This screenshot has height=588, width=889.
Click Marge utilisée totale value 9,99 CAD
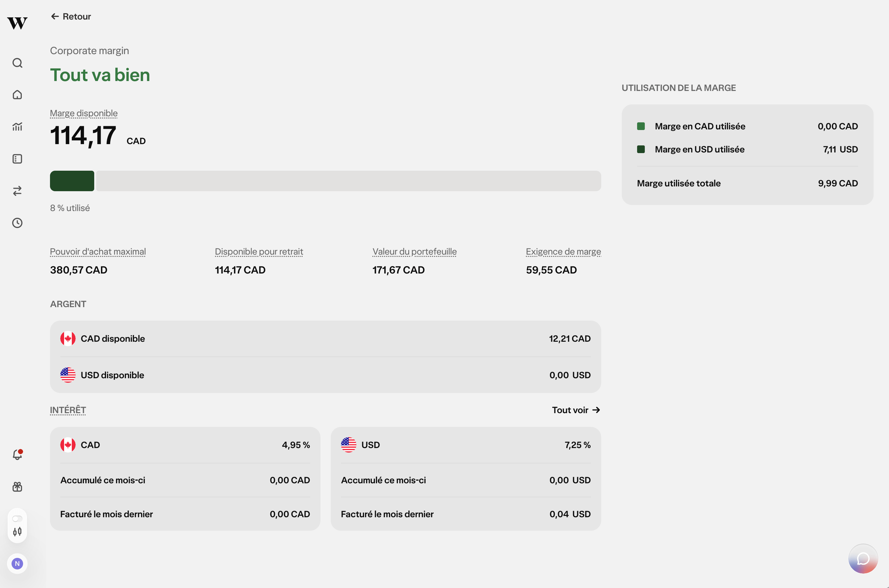click(838, 184)
